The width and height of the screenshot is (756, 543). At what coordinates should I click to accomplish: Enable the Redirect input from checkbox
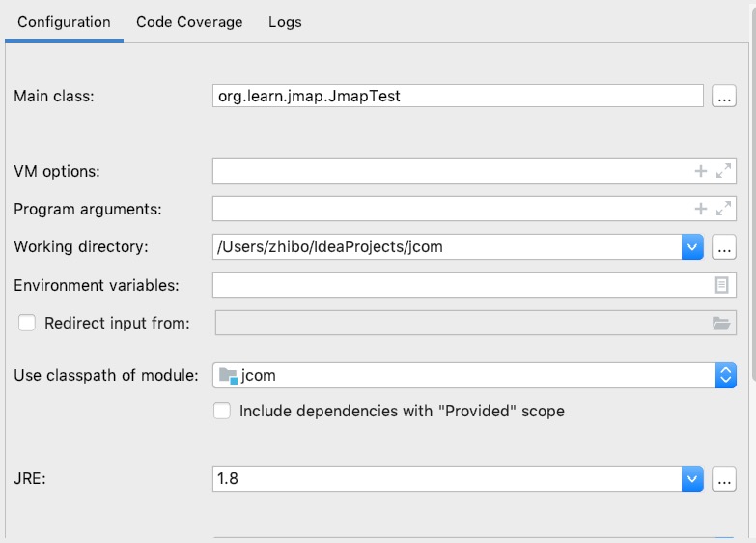point(27,323)
